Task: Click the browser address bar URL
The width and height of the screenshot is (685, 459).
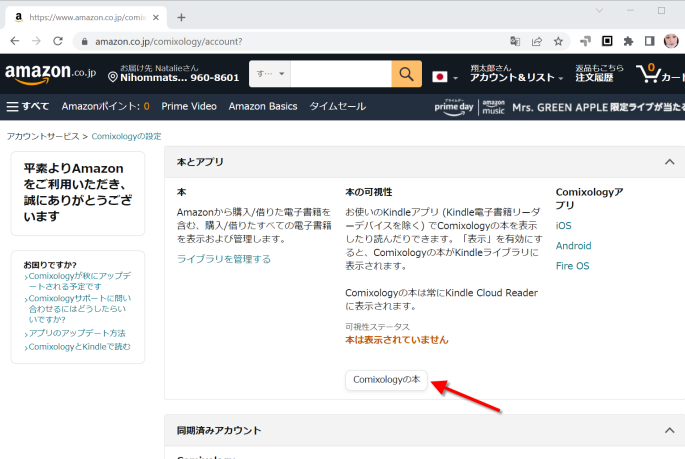Action: (169, 41)
